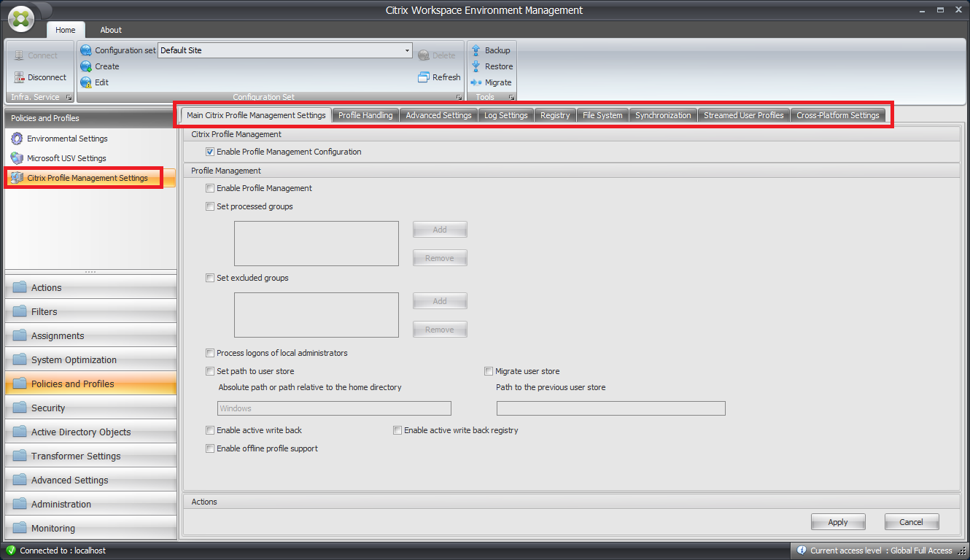Check Process logons of local administrators

(210, 353)
